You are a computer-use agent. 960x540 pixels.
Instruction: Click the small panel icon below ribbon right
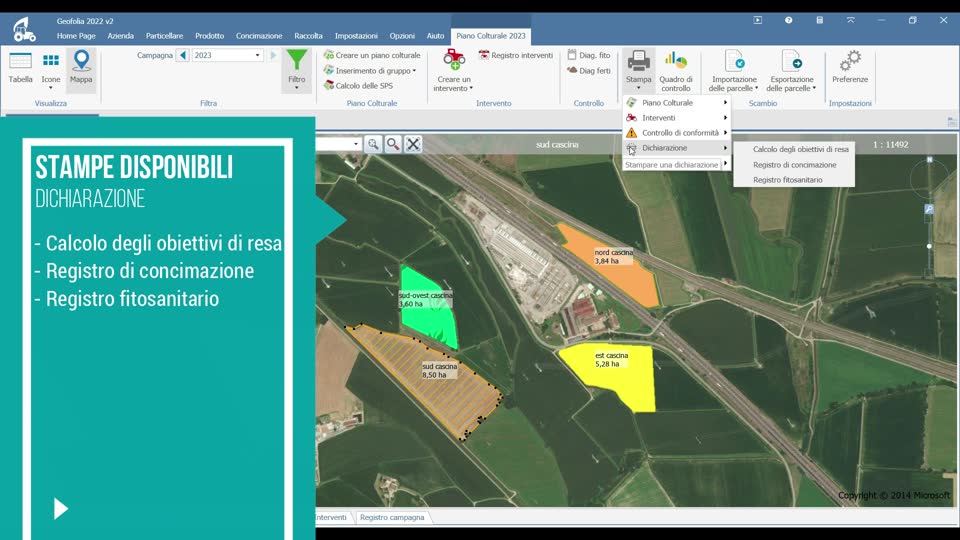pos(952,122)
